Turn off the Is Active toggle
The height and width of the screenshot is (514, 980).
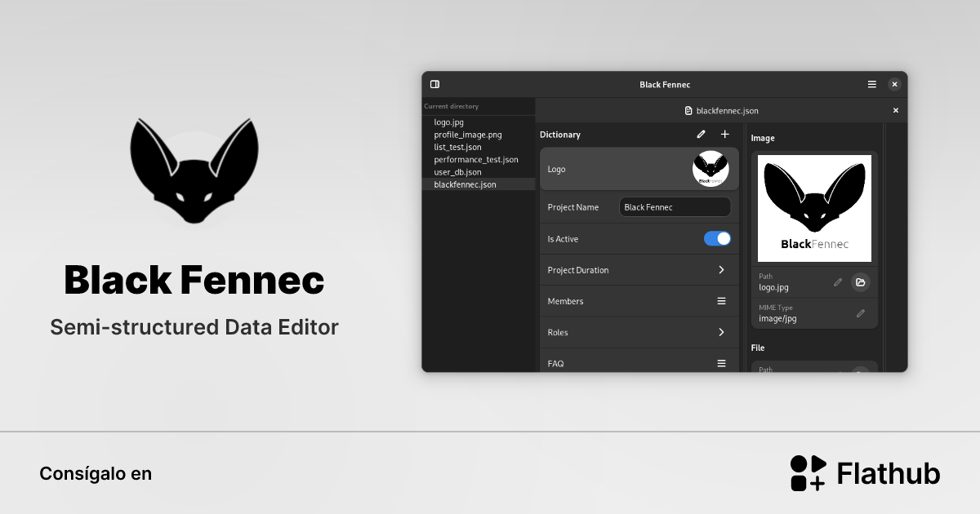point(717,238)
